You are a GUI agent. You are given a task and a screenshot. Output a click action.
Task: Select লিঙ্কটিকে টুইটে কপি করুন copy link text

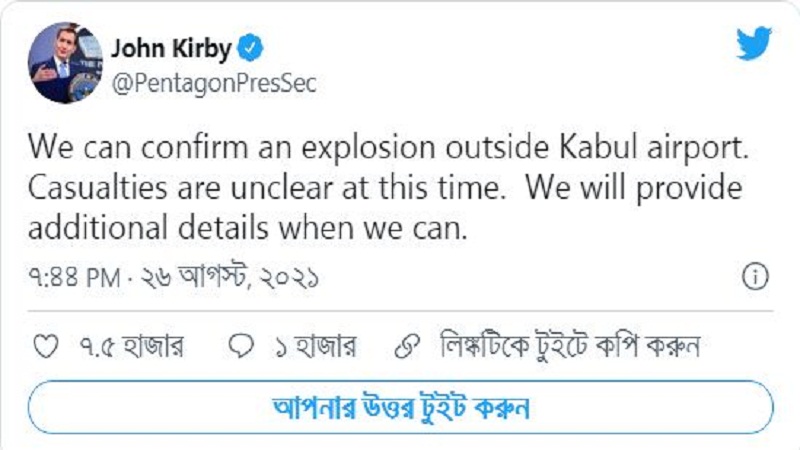(569, 346)
